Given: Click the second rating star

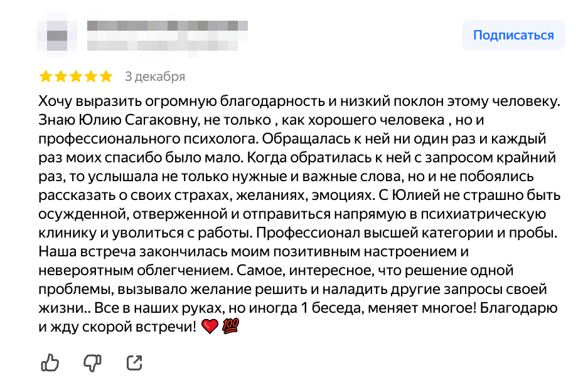Looking at the screenshot, I should [x=61, y=76].
